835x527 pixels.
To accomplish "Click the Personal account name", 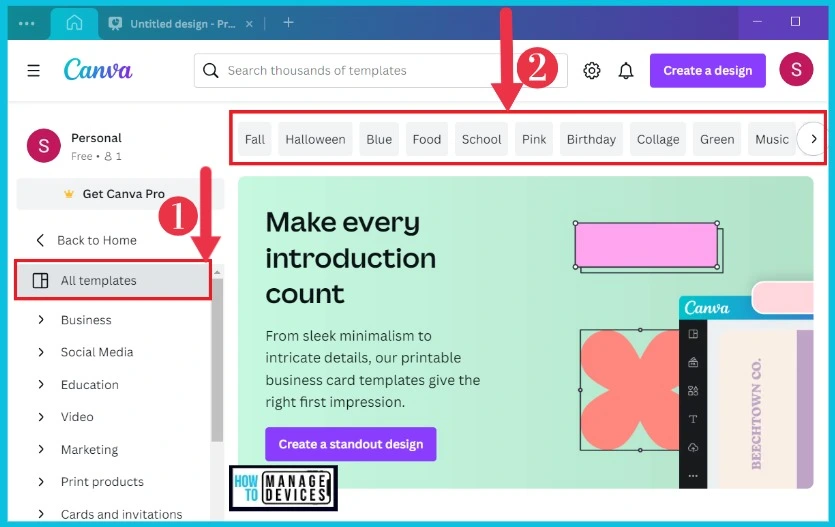I will 96,138.
